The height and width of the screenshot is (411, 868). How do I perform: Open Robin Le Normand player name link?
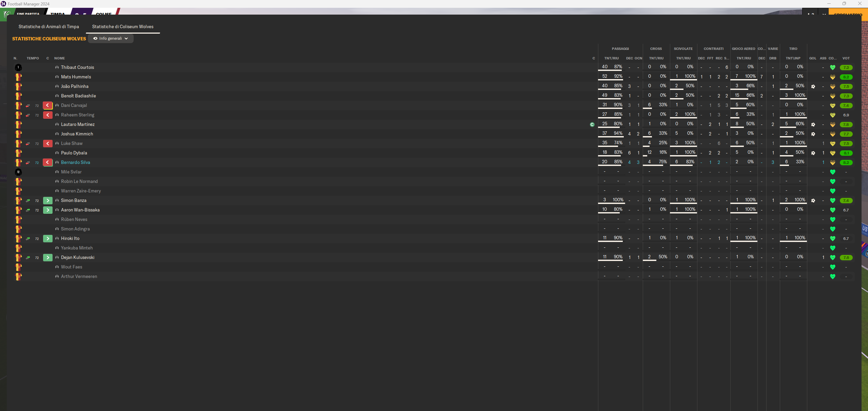click(x=79, y=182)
